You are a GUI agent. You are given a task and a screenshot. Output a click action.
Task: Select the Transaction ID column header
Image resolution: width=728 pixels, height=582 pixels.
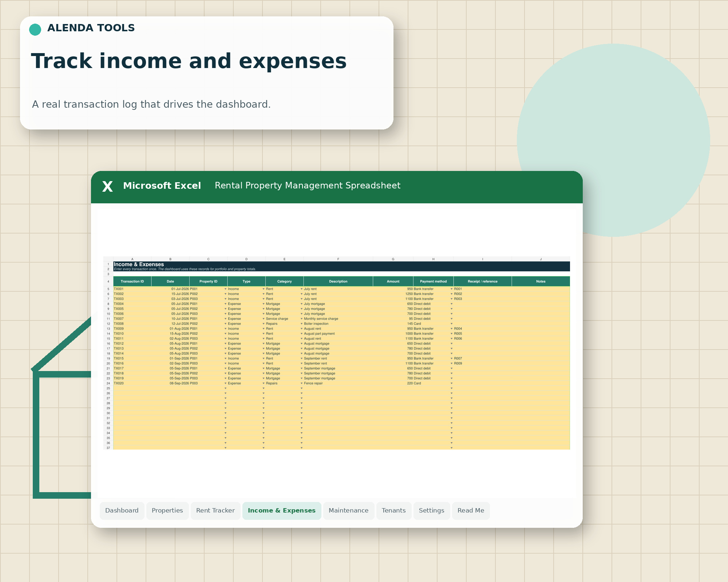point(132,282)
